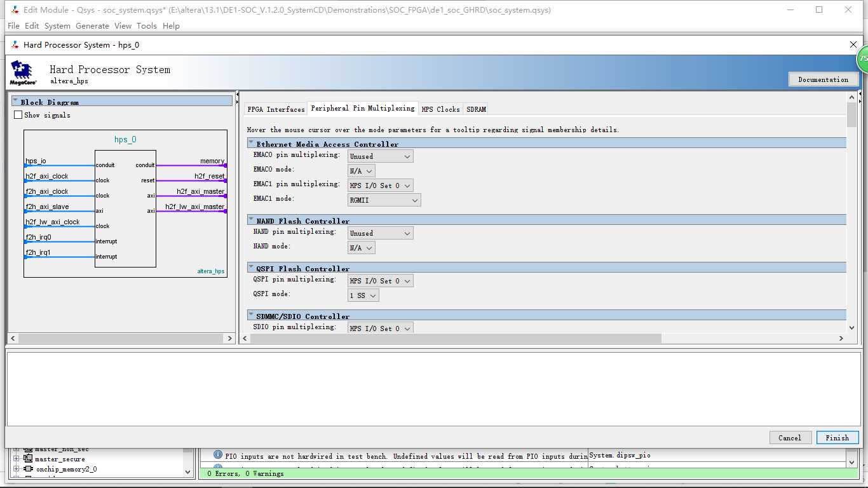Screen dimensions: 868x488
Task: Open EMAC0 mode dropdown
Action: 362,170
